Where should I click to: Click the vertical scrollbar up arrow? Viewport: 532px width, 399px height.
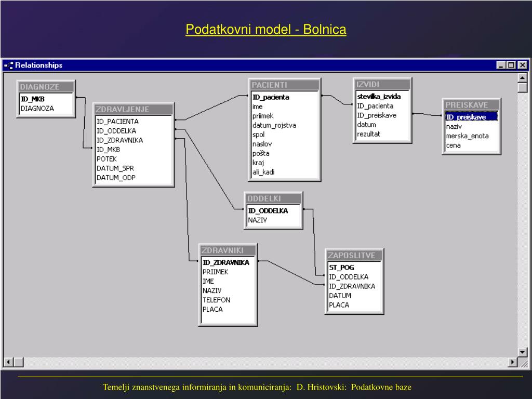coord(523,78)
